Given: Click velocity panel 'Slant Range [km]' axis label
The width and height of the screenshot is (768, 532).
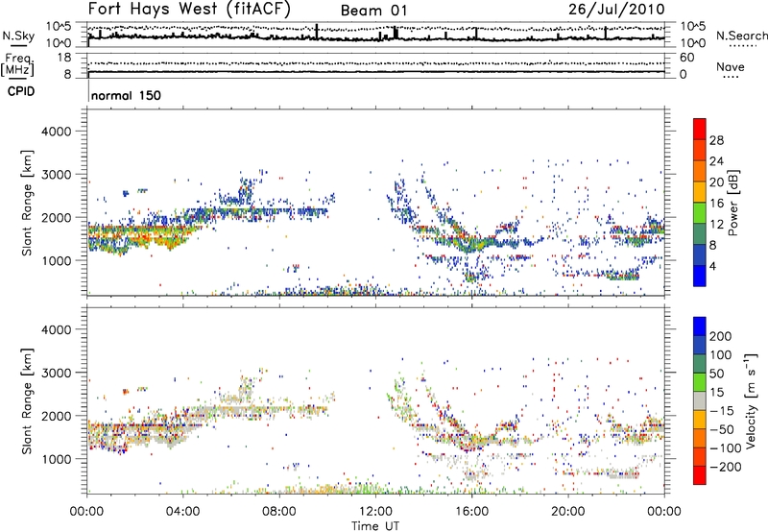Looking at the screenshot, I should tap(27, 401).
